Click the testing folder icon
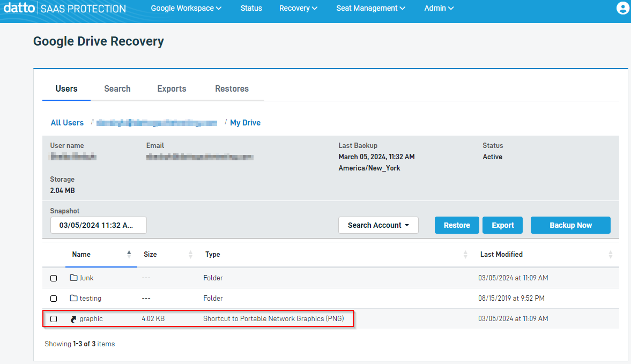 (74, 298)
